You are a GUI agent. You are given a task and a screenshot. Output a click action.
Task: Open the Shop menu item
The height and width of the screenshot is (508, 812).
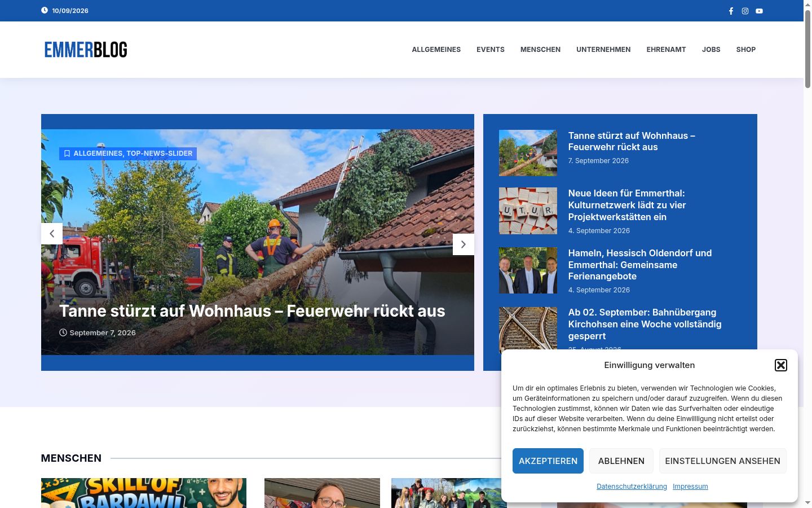click(x=745, y=50)
